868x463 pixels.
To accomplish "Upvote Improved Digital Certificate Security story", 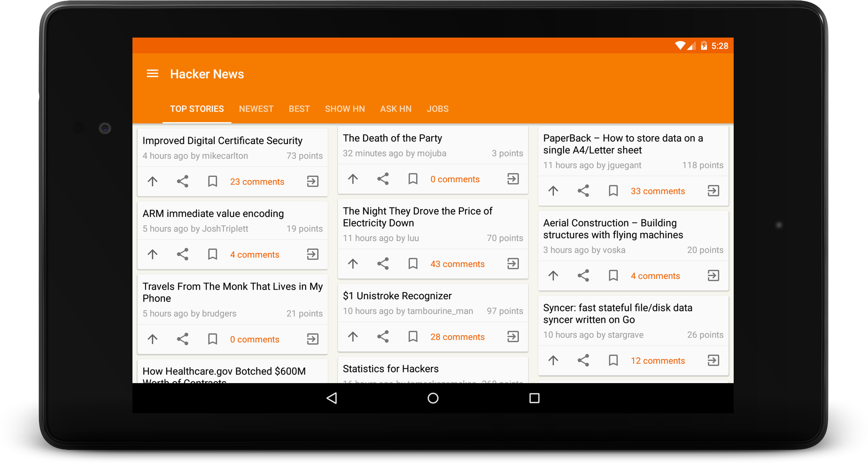I will pyautogui.click(x=153, y=181).
